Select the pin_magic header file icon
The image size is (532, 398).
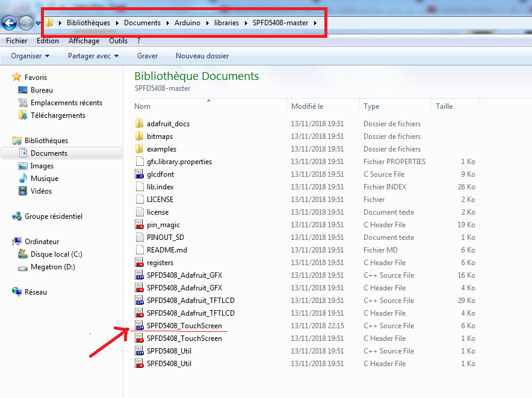point(139,225)
